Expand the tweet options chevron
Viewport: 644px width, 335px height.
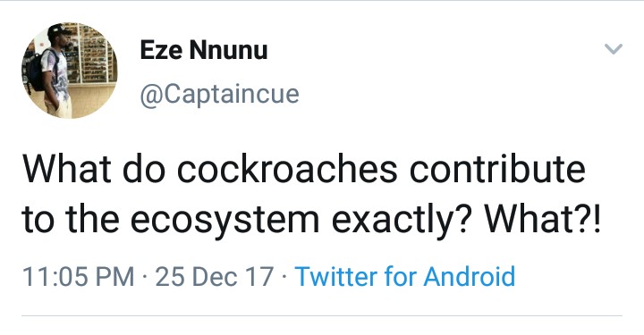pos(614,49)
